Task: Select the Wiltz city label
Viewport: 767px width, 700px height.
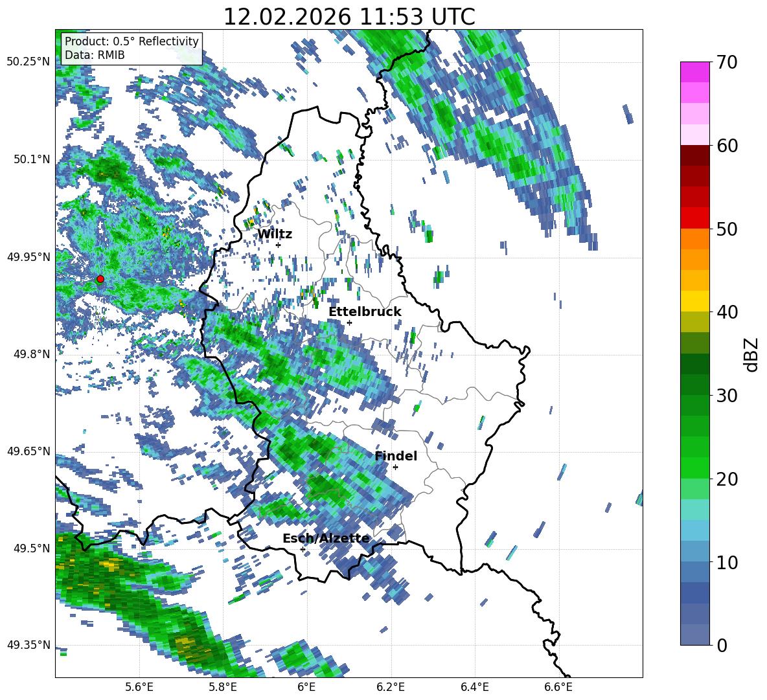Action: (x=275, y=234)
